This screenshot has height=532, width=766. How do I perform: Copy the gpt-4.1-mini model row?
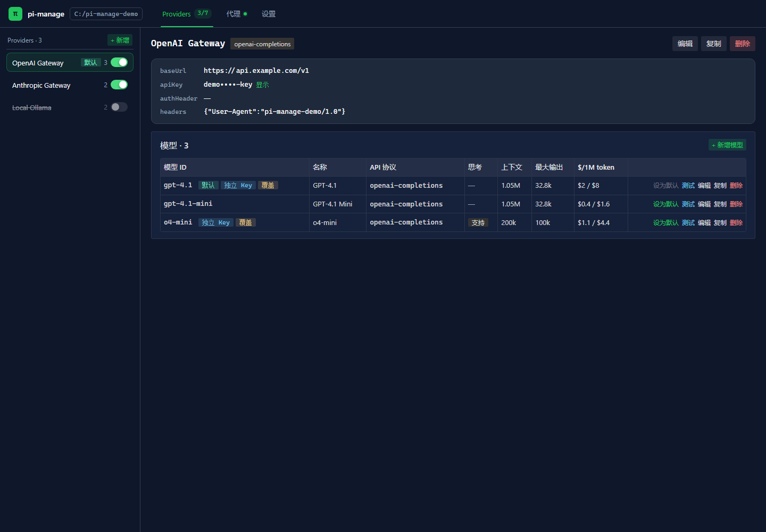coord(720,204)
